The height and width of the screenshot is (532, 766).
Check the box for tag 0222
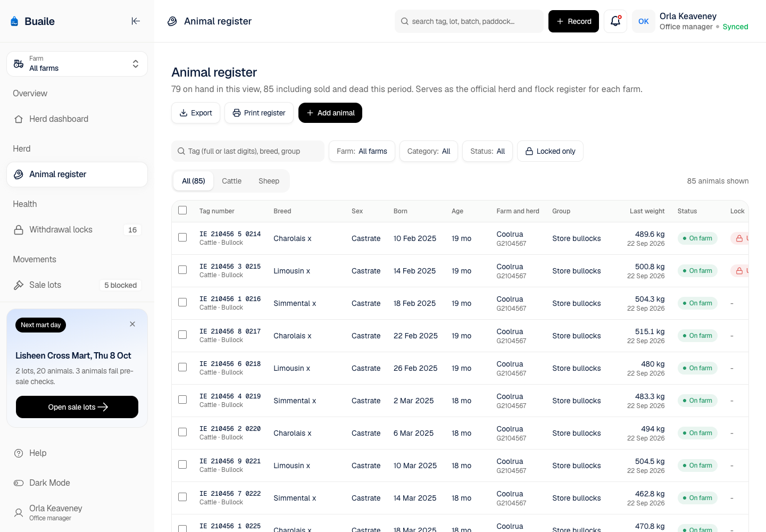(182, 497)
